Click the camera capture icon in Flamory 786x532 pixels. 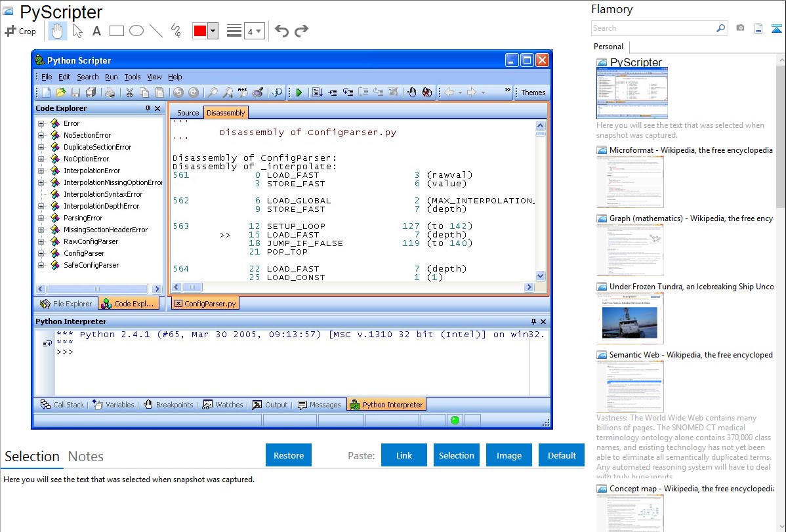(740, 28)
